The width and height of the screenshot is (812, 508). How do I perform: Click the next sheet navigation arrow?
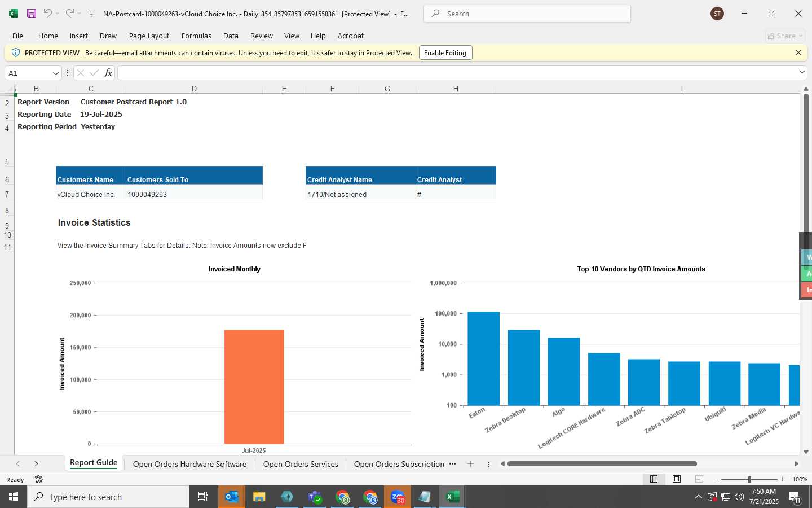pos(36,464)
